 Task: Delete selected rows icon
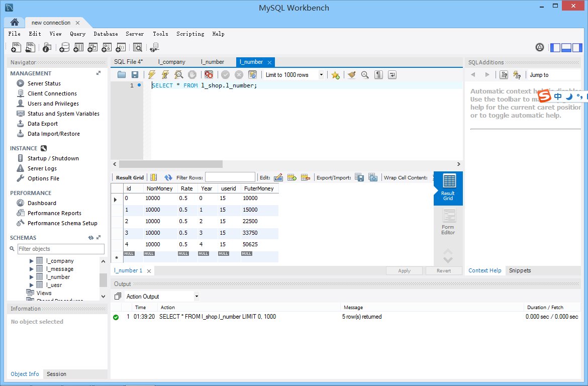pos(305,177)
